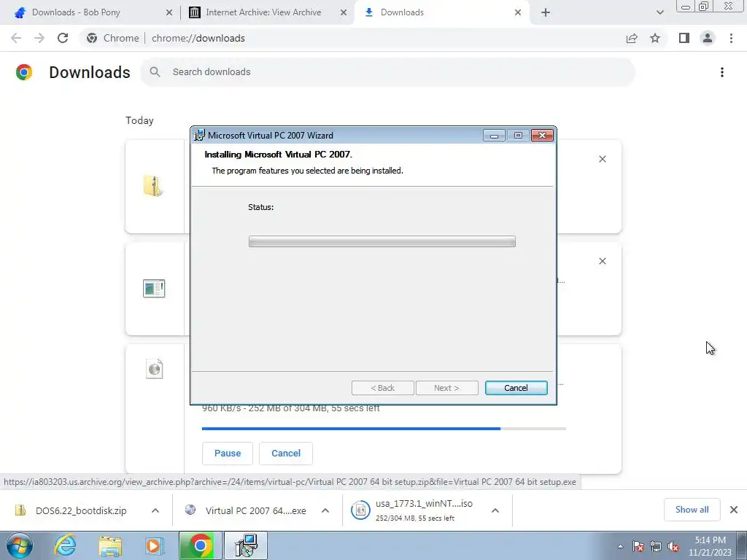This screenshot has height=560, width=747.
Task: Click the Search downloads field
Action: [x=388, y=72]
